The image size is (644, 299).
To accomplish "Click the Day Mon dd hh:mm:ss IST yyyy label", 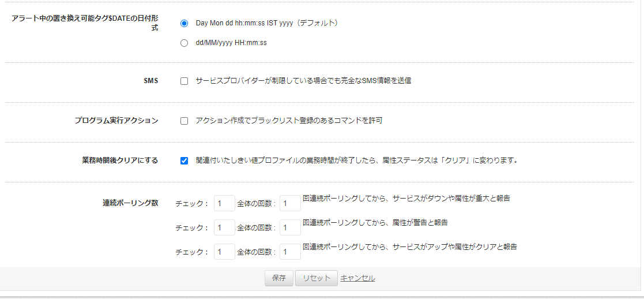I will tap(266, 24).
